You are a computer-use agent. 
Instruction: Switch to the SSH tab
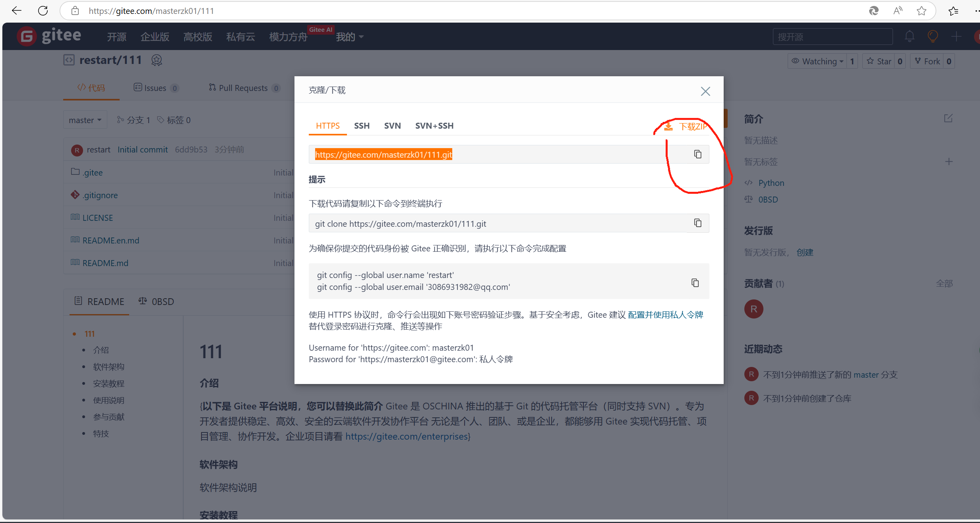362,126
